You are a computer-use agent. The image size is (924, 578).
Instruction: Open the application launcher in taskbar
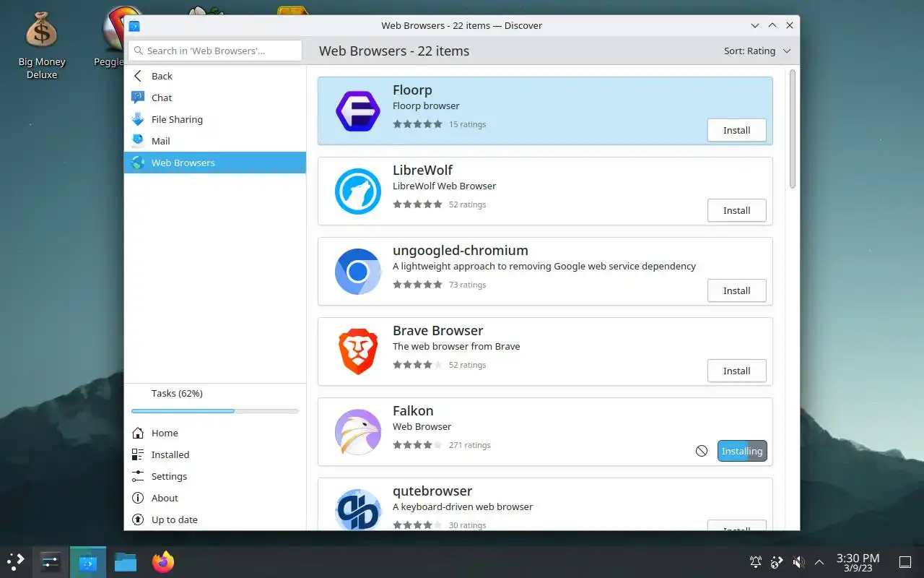(x=16, y=561)
